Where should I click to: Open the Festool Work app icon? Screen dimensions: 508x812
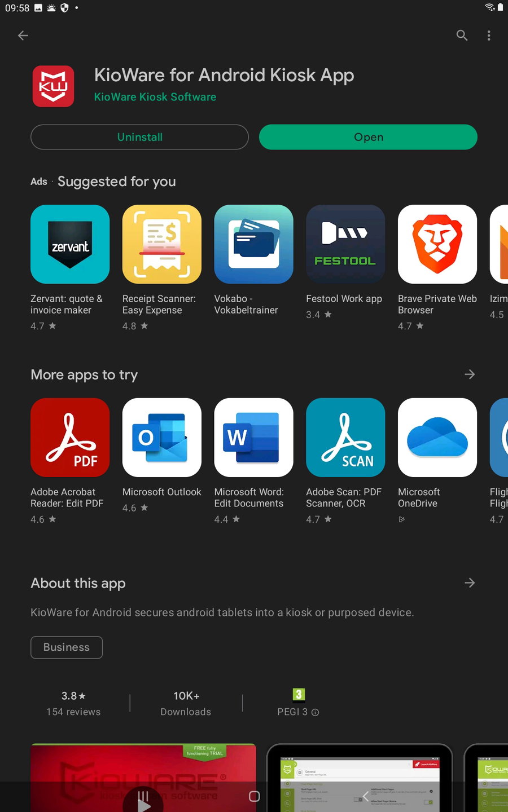tap(345, 244)
